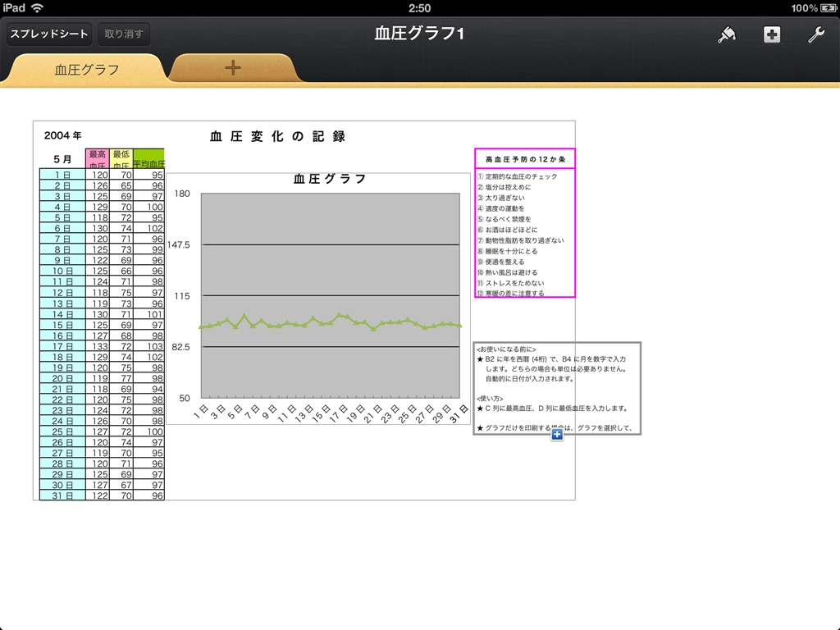Select the 最高血圧 pink header cell
The image size is (840, 630).
(x=98, y=158)
